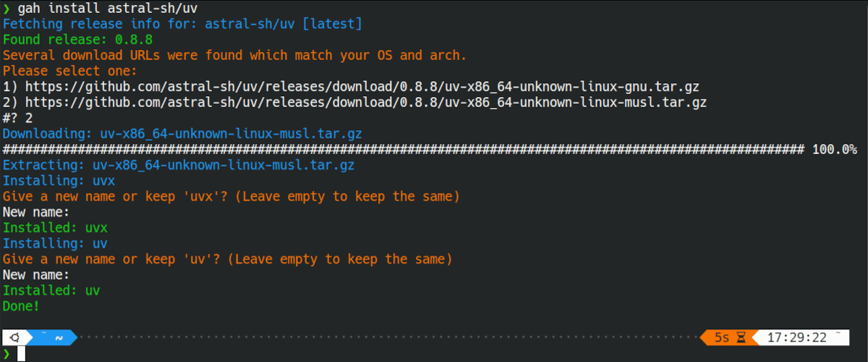The height and width of the screenshot is (362, 868).
Task: Click the 100.0% progress percentage
Action: [x=834, y=149]
